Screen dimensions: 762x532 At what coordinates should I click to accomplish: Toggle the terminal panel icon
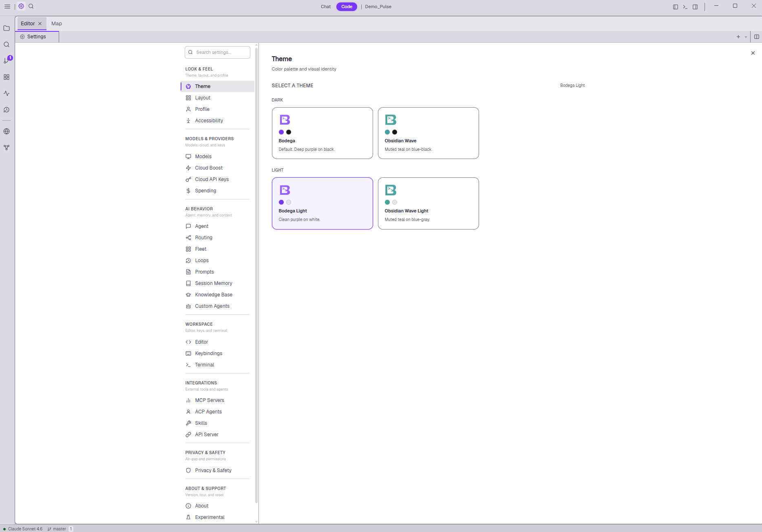tap(685, 7)
